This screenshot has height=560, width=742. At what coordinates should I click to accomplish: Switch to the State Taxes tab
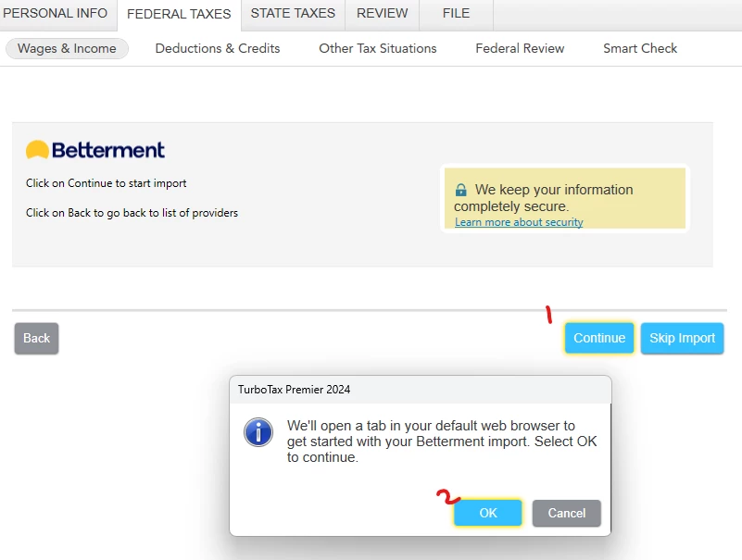pos(293,13)
